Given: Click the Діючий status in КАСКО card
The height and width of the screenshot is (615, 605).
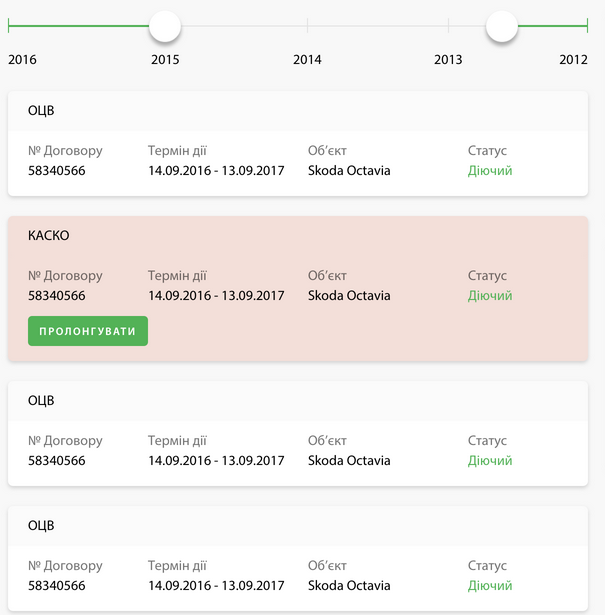Looking at the screenshot, I should pos(489,296).
